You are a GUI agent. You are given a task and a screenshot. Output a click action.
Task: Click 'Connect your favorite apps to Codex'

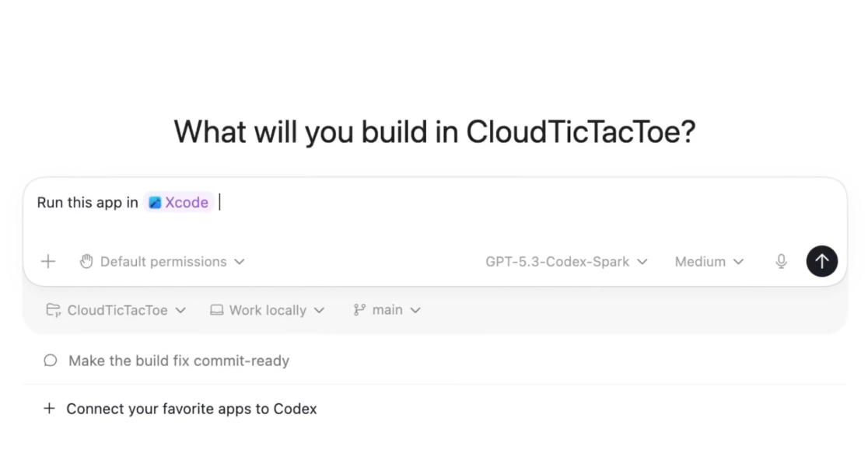coord(191,409)
